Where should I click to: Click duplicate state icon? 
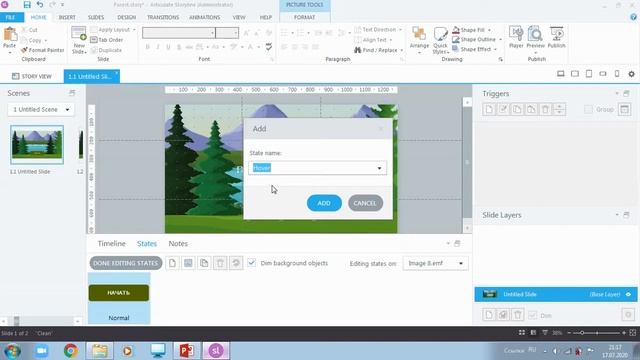click(x=204, y=263)
